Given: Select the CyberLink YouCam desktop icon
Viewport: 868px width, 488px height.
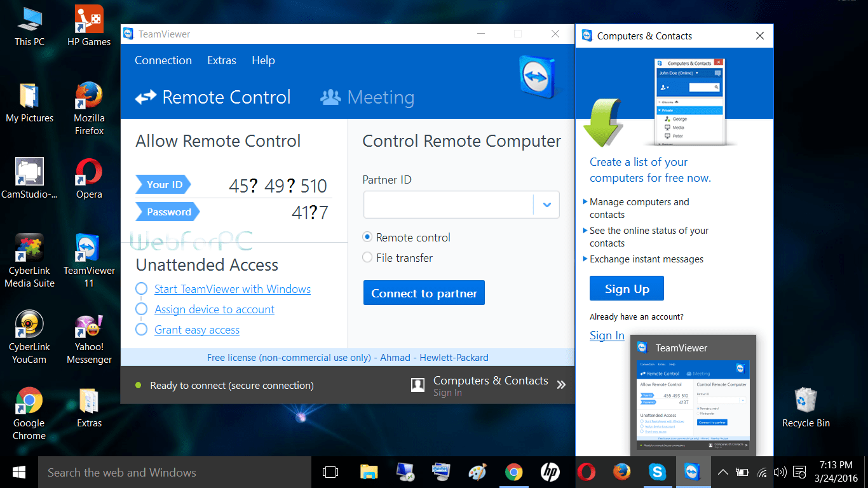Looking at the screenshot, I should click(29, 337).
